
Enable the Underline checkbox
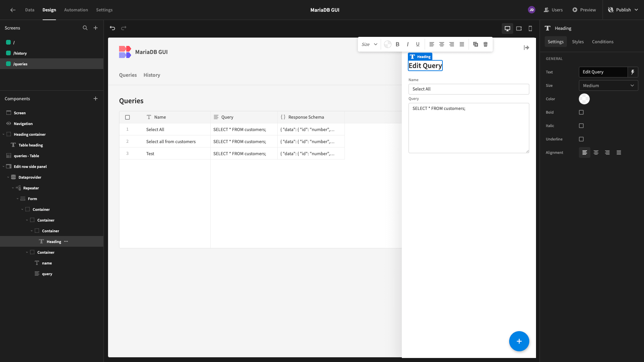581,139
